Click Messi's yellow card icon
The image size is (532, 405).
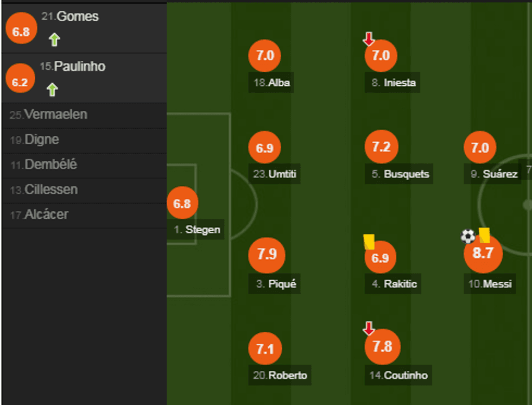click(x=484, y=235)
